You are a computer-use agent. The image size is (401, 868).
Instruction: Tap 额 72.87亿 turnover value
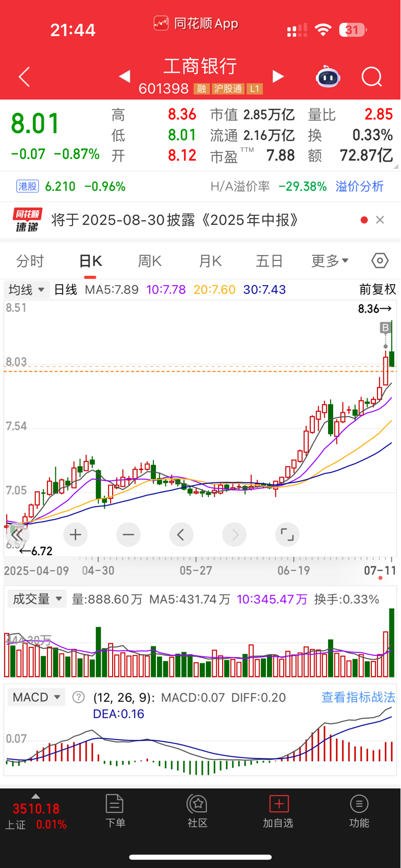click(x=366, y=155)
